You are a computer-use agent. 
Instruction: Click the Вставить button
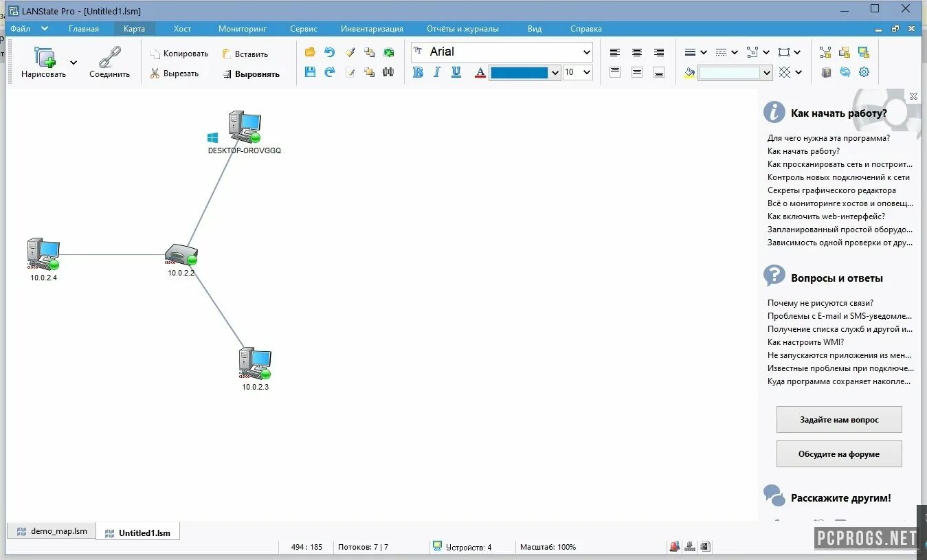[245, 54]
